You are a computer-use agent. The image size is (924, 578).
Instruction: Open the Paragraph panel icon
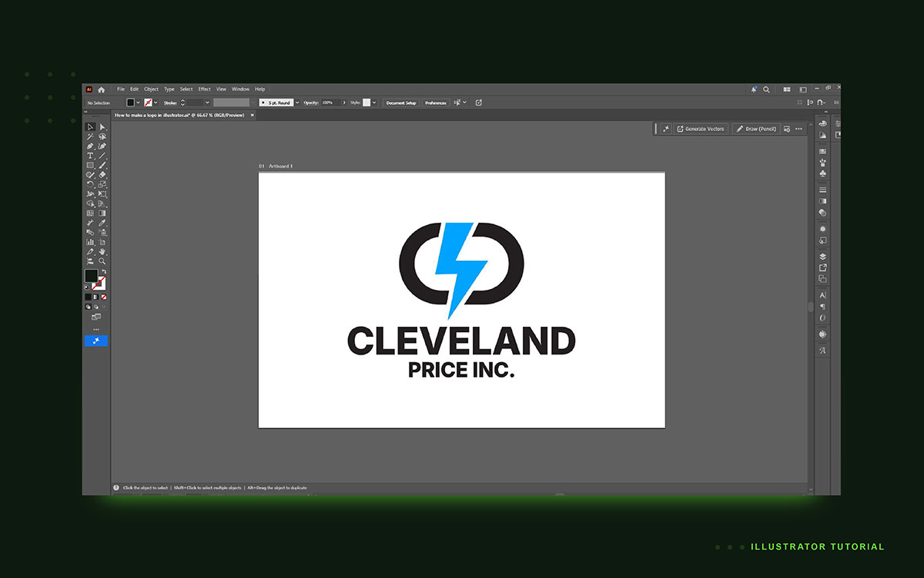823,307
